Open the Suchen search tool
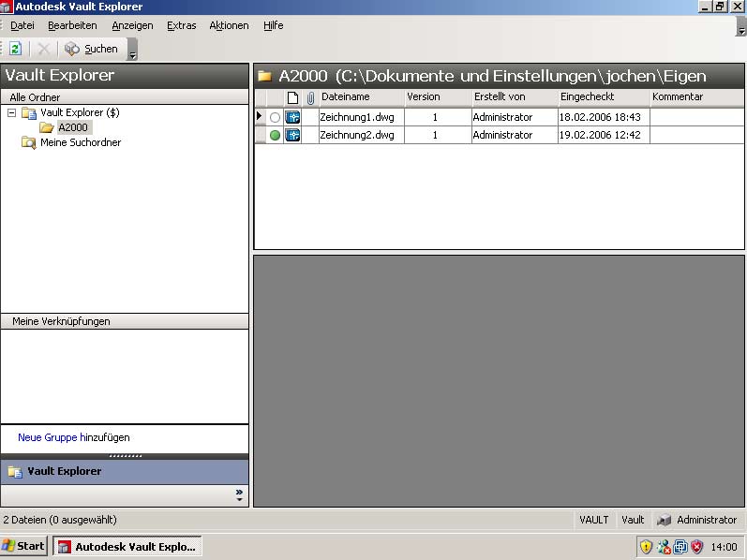Screen dimensions: 747x560 (x=92, y=49)
